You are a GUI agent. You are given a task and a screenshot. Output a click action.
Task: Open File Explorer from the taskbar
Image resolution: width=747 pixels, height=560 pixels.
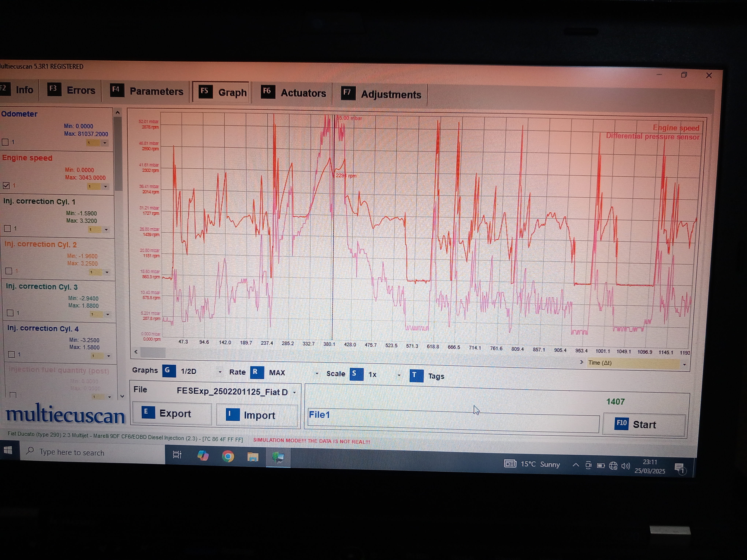click(x=253, y=457)
